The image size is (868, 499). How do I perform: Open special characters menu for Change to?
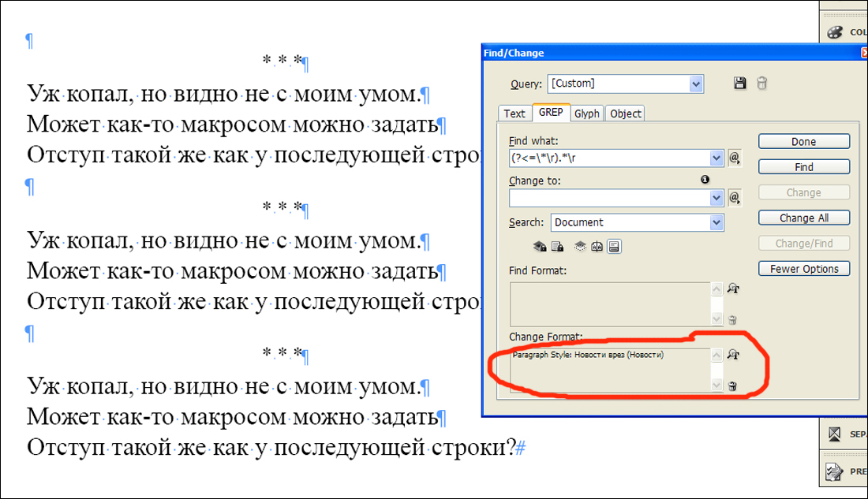point(735,198)
